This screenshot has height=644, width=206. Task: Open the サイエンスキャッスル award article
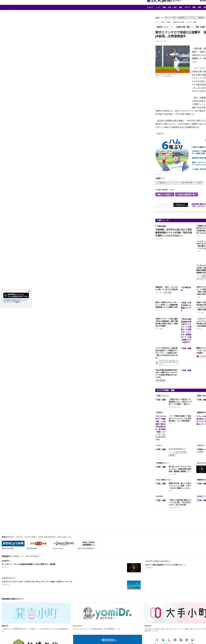point(180,469)
